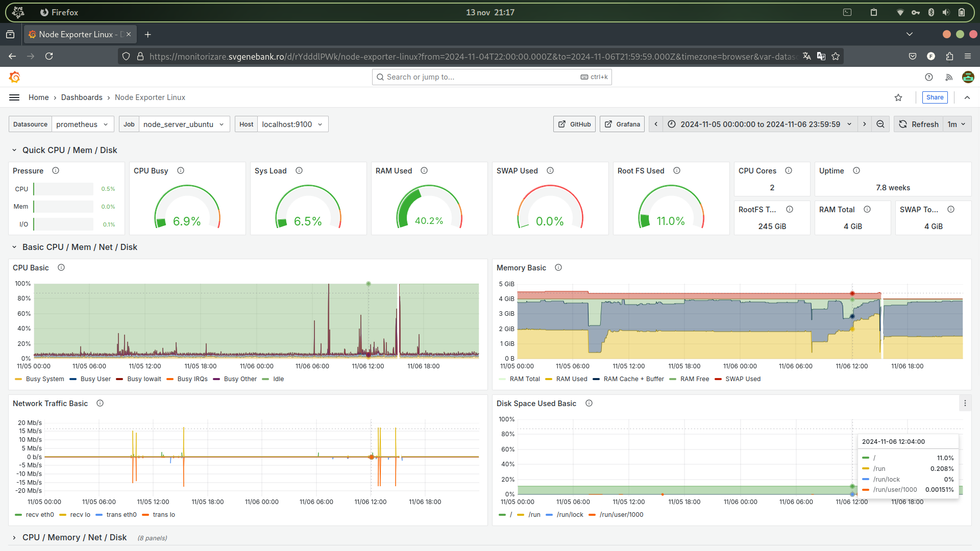980x551 pixels.
Task: Open the Job node_server_ubuntu dropdown
Action: coord(184,124)
